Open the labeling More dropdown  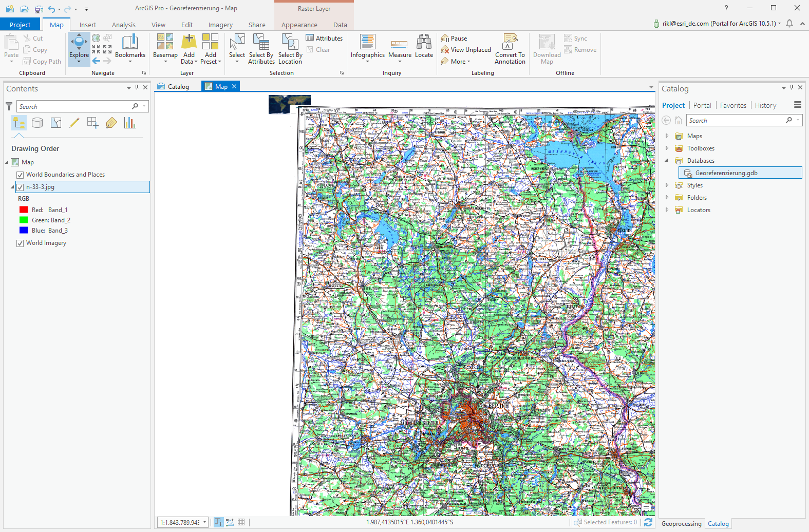pos(456,62)
